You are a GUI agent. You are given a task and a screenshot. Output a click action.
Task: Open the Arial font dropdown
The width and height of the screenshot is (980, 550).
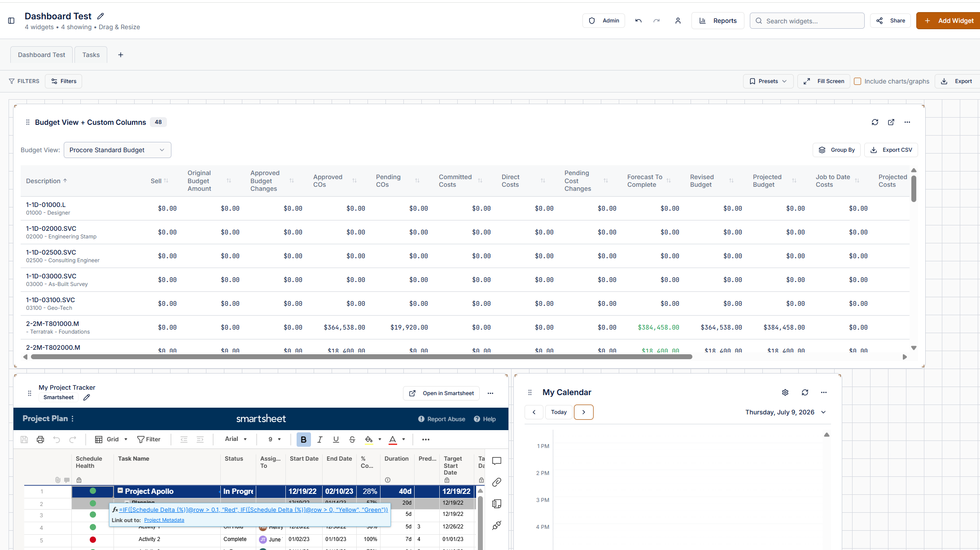pyautogui.click(x=236, y=439)
